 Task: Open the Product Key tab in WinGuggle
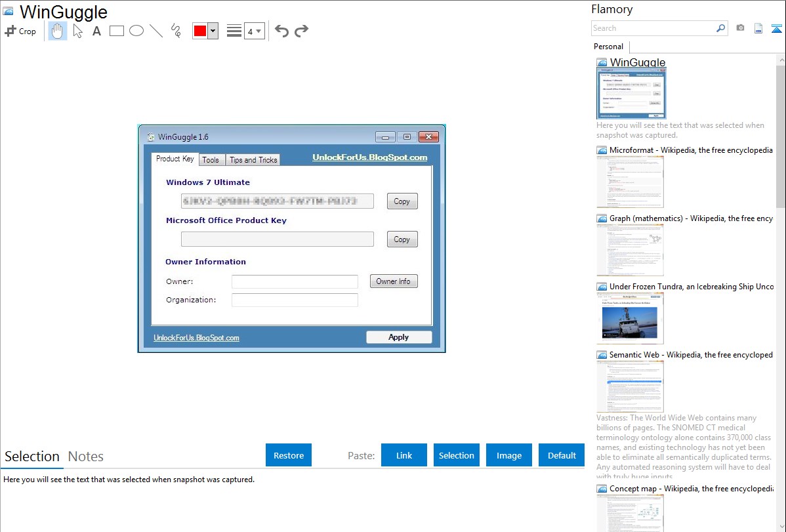[x=175, y=159]
